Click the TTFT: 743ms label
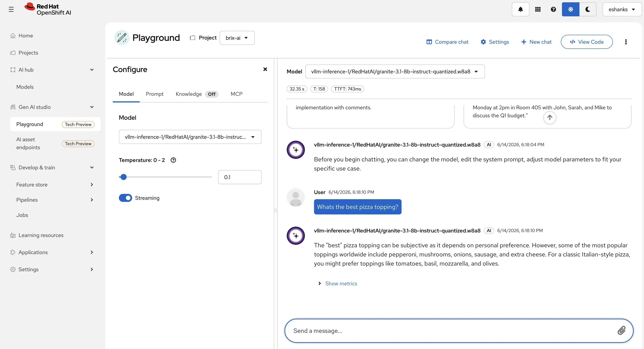This screenshot has width=644, height=349. click(x=347, y=89)
